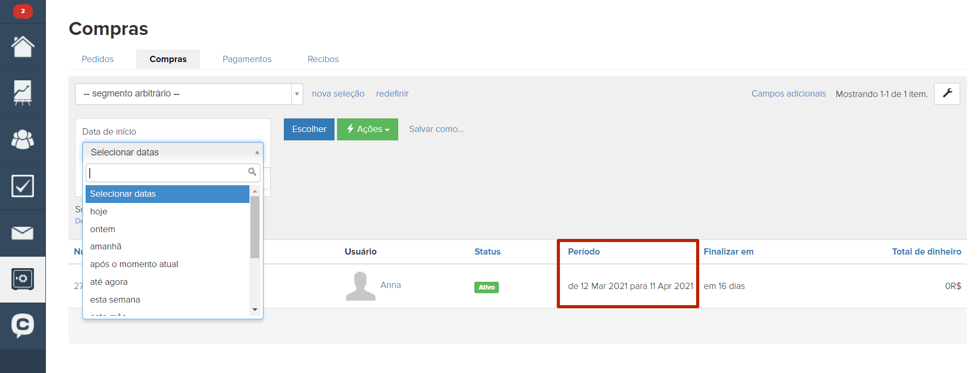The image size is (980, 373).
Task: Open the chat bubble icon in sidebar
Action: pyautogui.click(x=22, y=326)
